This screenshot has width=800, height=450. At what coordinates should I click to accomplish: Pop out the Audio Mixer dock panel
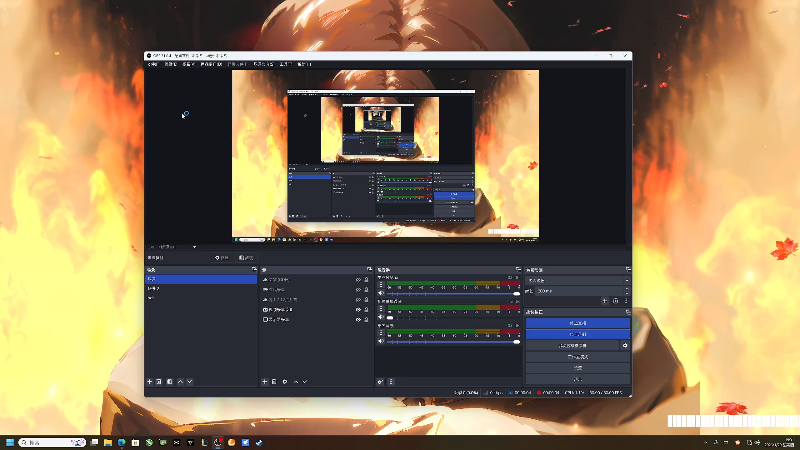[518, 269]
